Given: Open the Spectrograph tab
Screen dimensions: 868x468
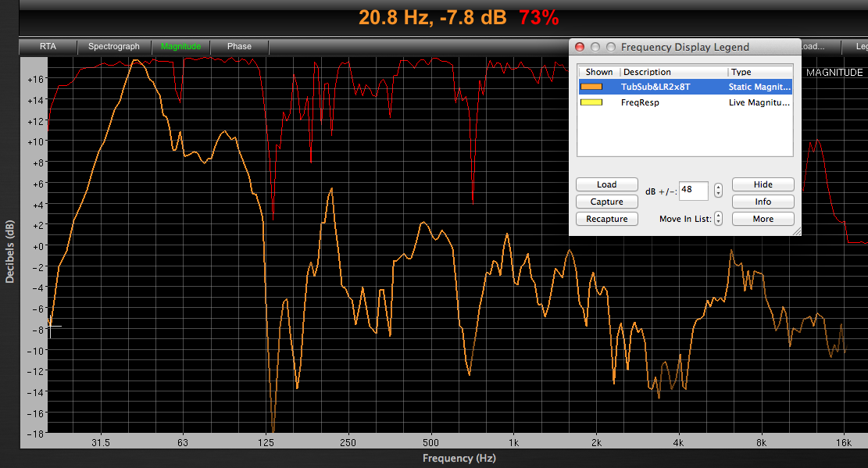Looking at the screenshot, I should coord(114,47).
